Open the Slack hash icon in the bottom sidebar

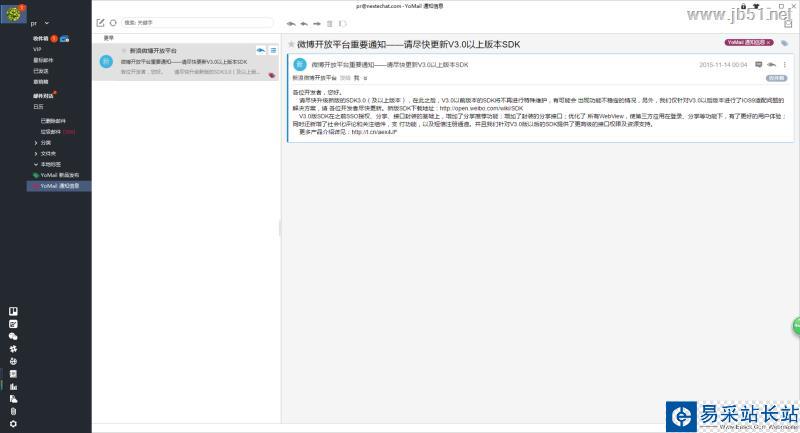(13, 349)
